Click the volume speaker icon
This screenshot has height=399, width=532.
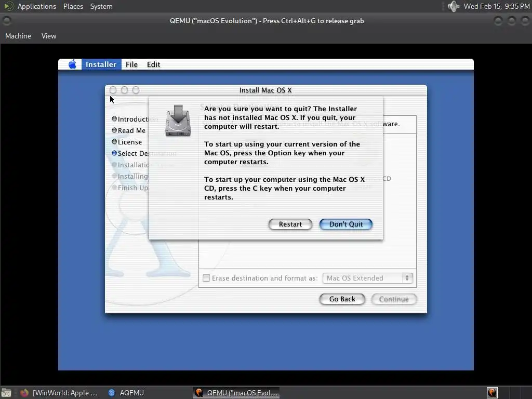pyautogui.click(x=453, y=6)
